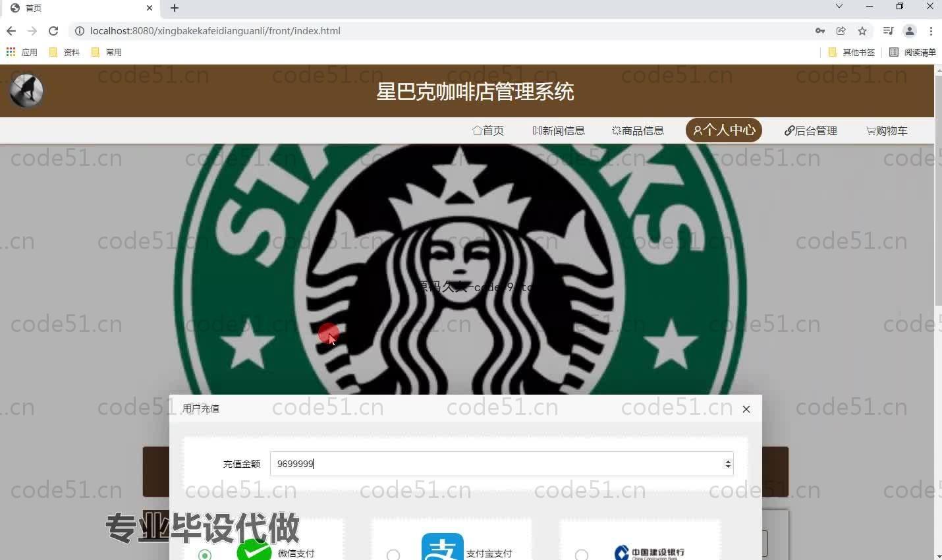Click the 用户充值 dialog title

pos(201,408)
